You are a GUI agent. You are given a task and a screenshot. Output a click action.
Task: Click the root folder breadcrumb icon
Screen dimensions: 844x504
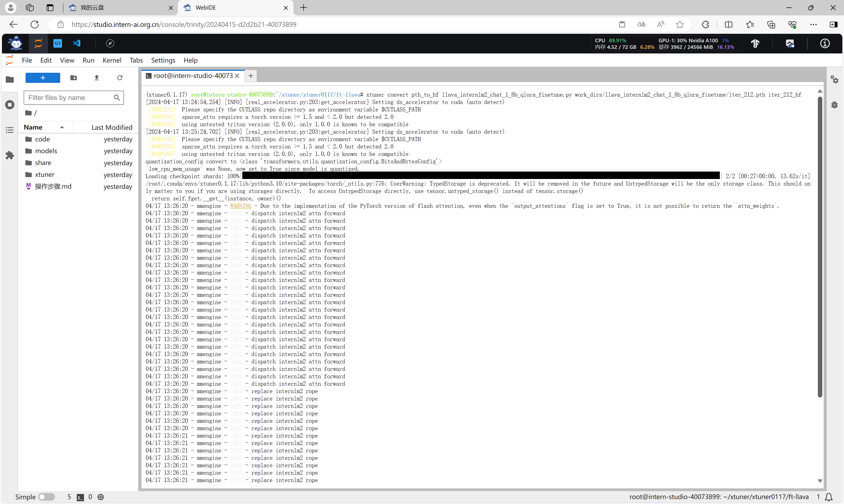[x=29, y=113]
